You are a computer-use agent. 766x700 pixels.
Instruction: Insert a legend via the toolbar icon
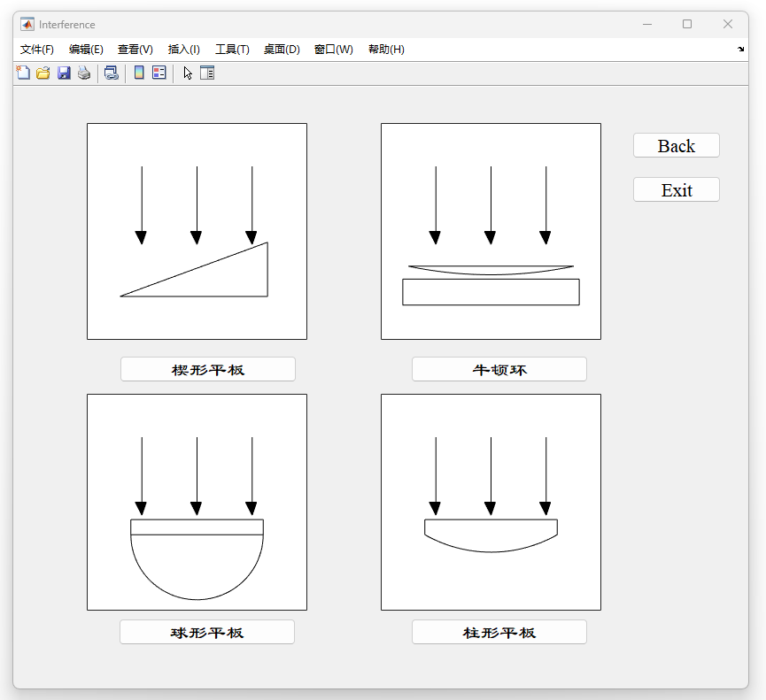pos(159,73)
